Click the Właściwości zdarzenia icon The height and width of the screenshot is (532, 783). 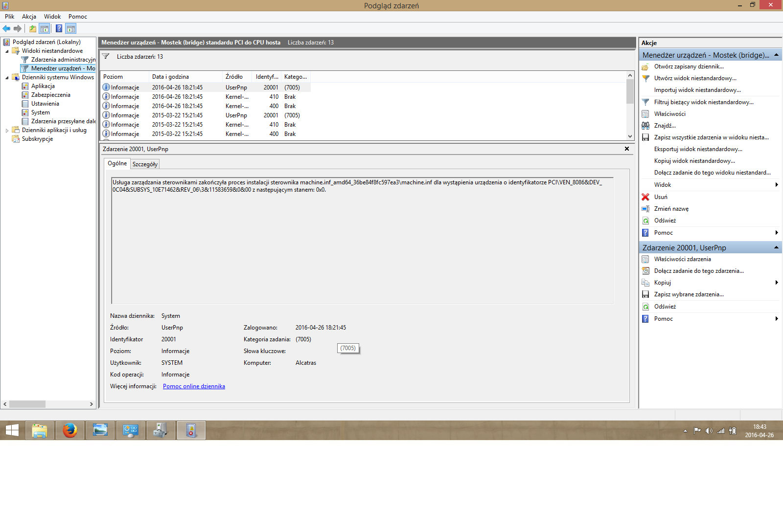645,259
